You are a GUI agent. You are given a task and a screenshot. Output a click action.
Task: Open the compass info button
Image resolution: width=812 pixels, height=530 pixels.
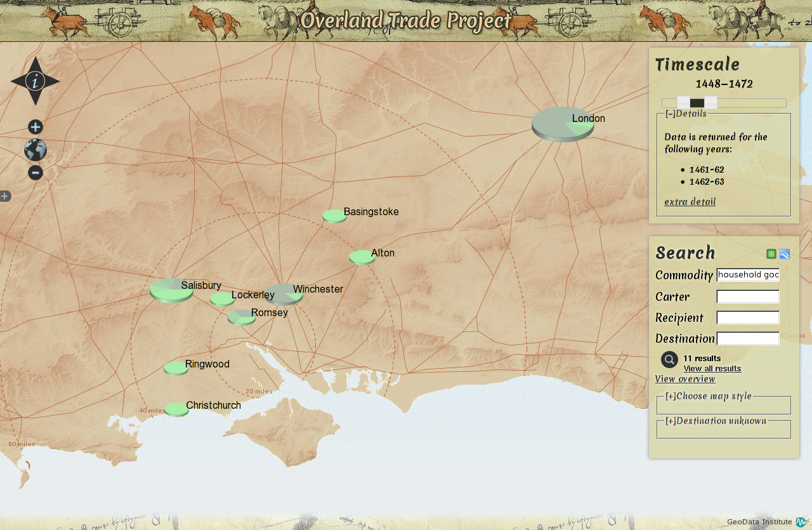tap(36, 81)
